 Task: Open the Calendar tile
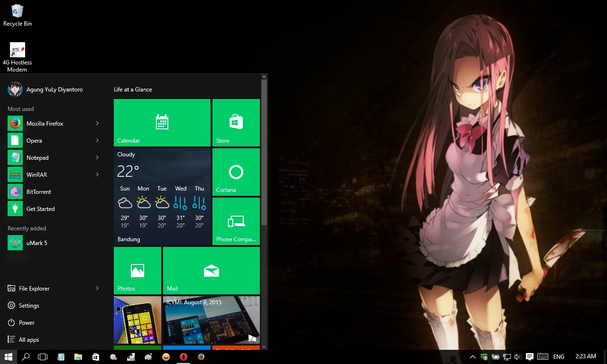(x=162, y=123)
